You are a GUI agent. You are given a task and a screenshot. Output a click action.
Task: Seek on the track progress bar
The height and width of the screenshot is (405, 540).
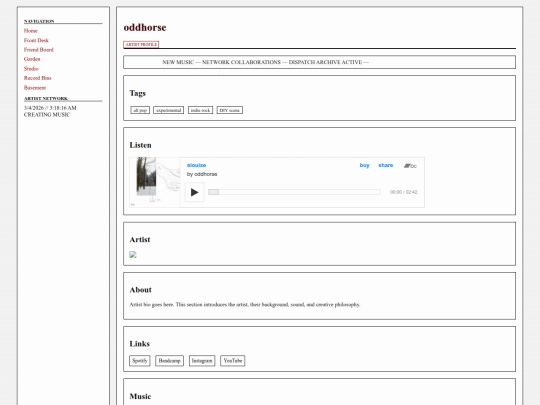294,192
